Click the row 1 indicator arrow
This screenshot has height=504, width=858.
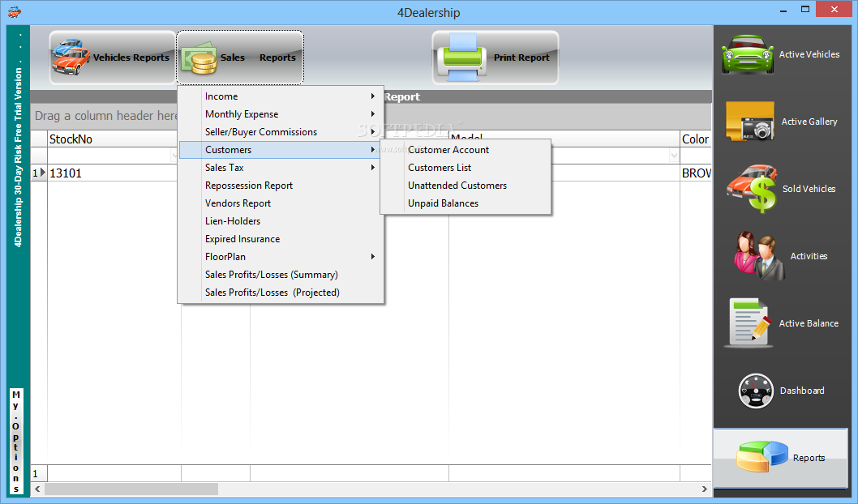coord(43,173)
